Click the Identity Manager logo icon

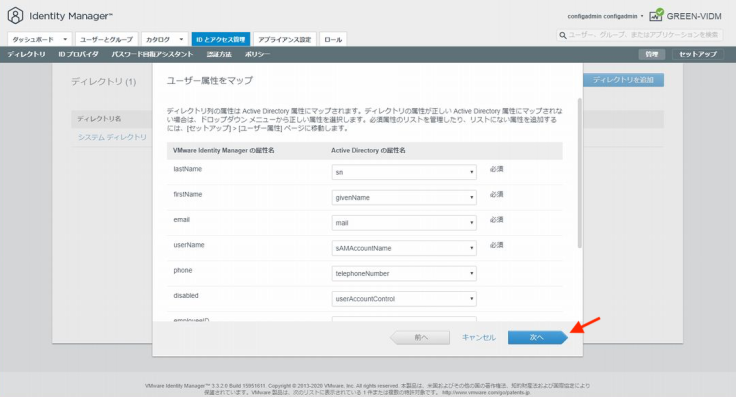(15, 16)
